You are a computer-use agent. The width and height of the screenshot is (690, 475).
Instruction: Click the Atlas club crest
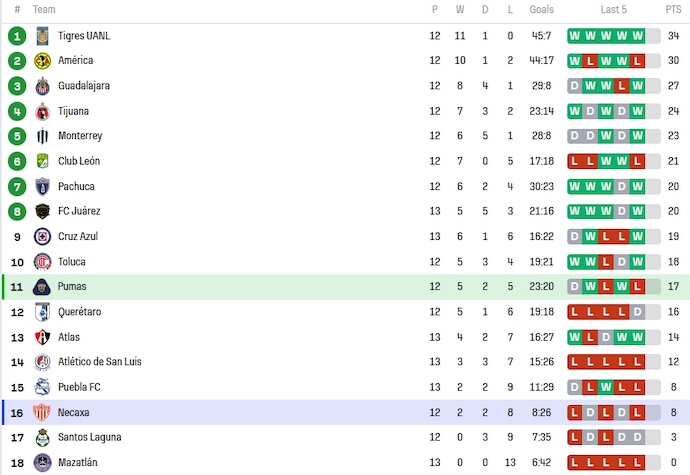43,337
